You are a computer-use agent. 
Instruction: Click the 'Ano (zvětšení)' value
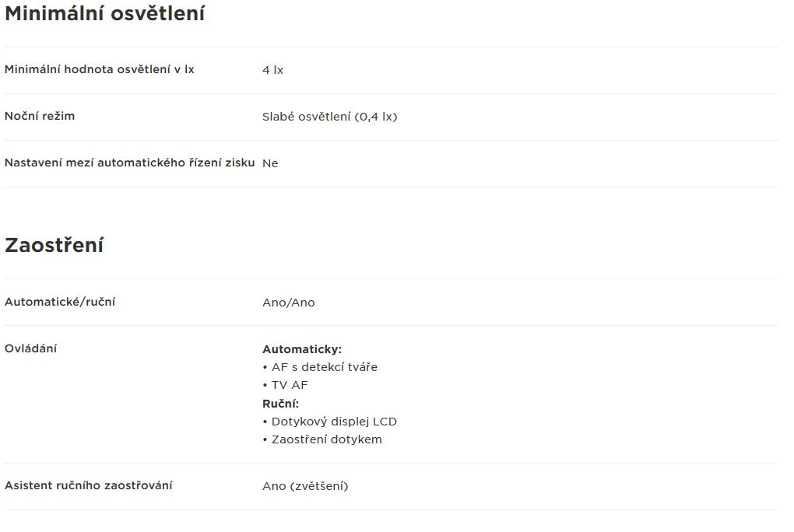point(305,486)
